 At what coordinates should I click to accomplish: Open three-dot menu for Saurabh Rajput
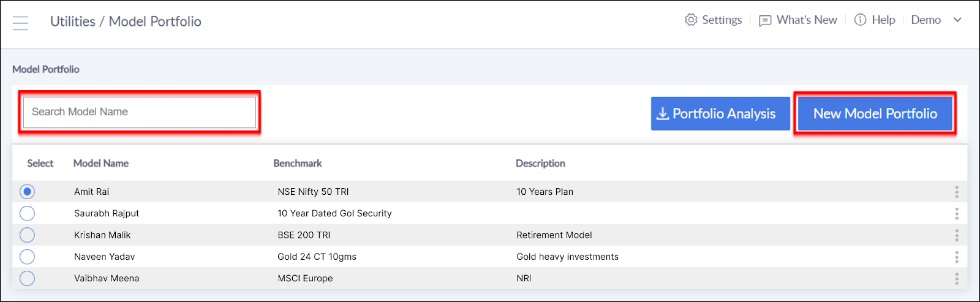[x=956, y=214]
